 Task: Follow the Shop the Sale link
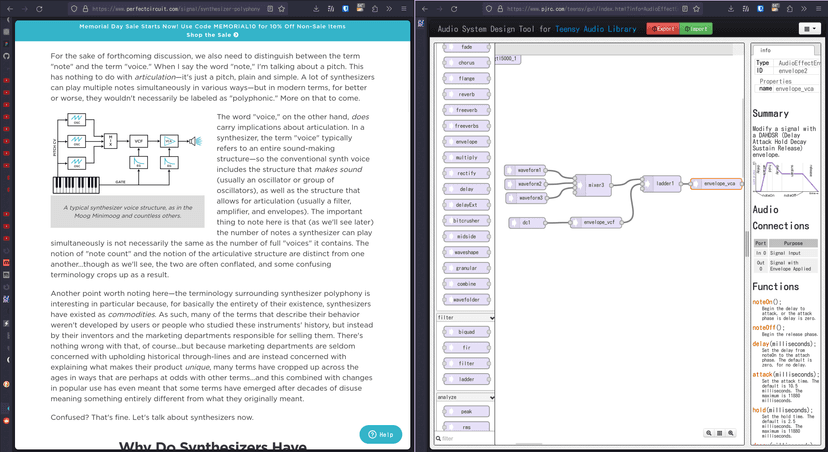pos(212,35)
